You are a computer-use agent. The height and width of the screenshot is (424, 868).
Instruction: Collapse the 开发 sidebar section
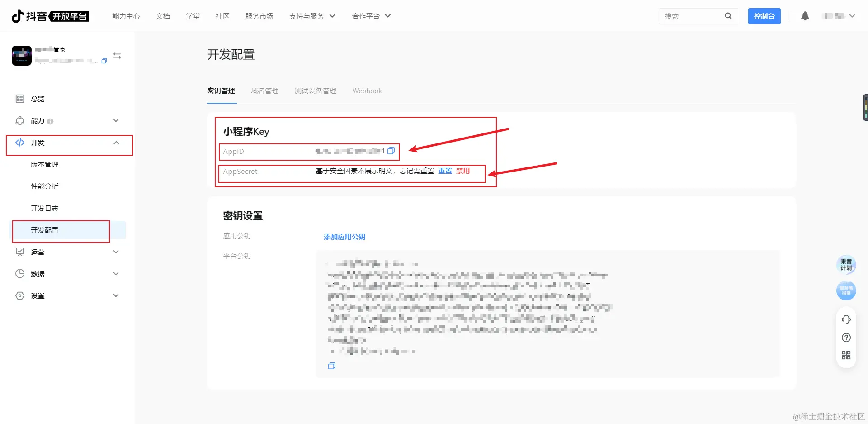click(116, 143)
